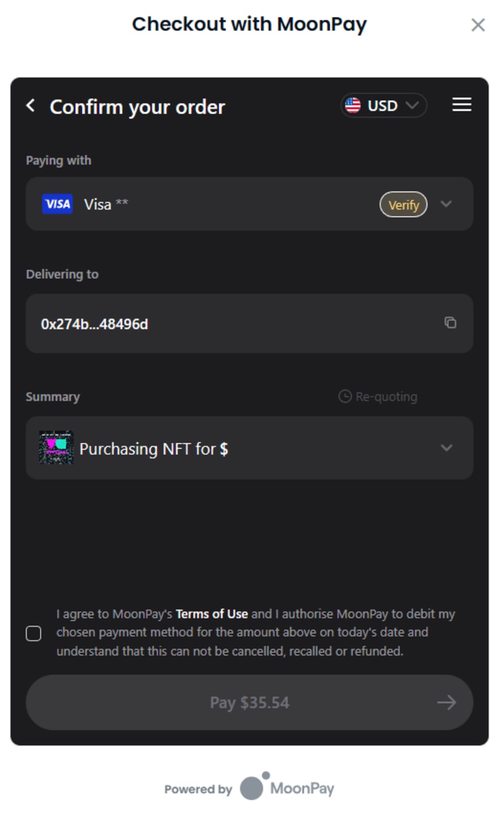Click the delivery address 0x274b...48496d
This screenshot has height=823, width=504.
[94, 324]
